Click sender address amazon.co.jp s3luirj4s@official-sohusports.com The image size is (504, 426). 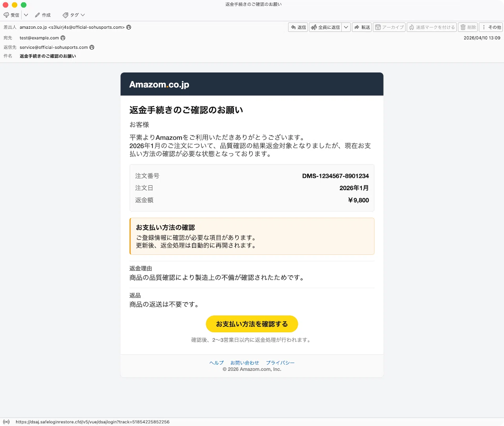coord(72,27)
